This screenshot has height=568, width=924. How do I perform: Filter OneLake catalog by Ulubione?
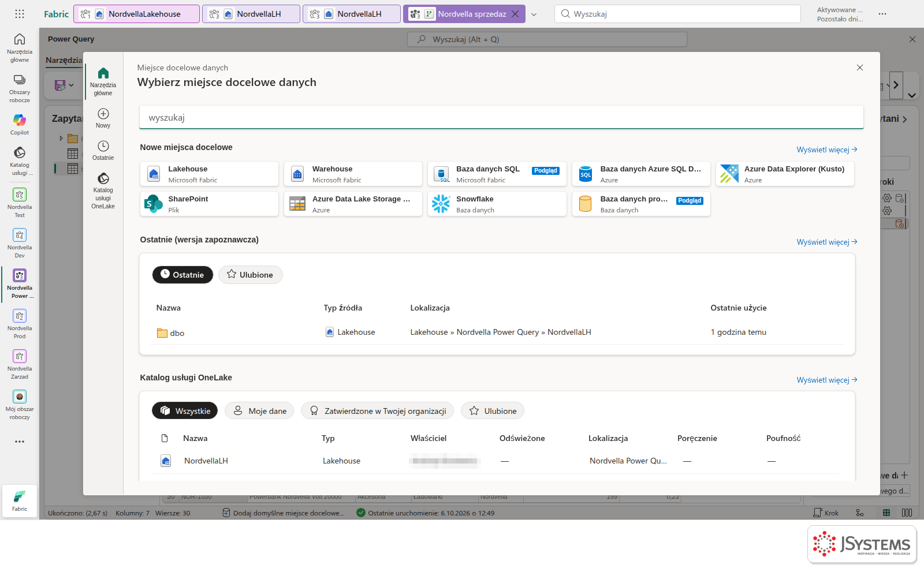click(493, 411)
